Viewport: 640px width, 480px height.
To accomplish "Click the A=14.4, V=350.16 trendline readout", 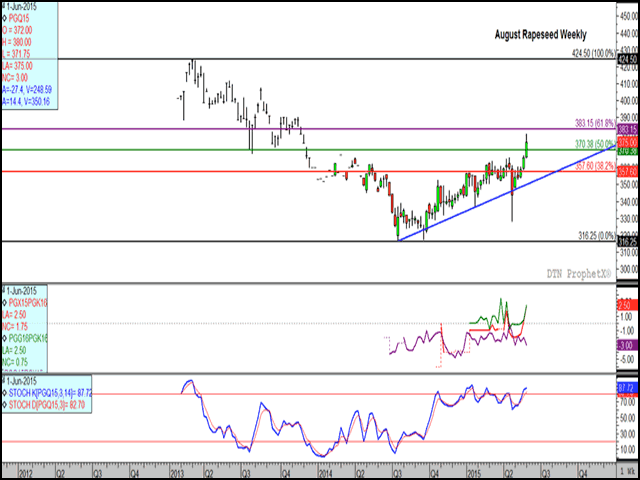I will coord(26,101).
